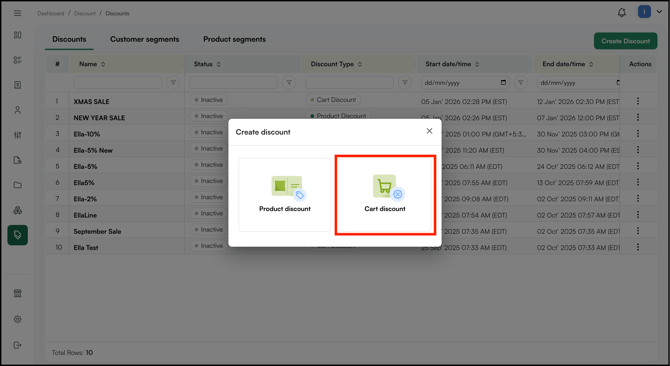Open actions menu for Ella-2% row

[638, 198]
